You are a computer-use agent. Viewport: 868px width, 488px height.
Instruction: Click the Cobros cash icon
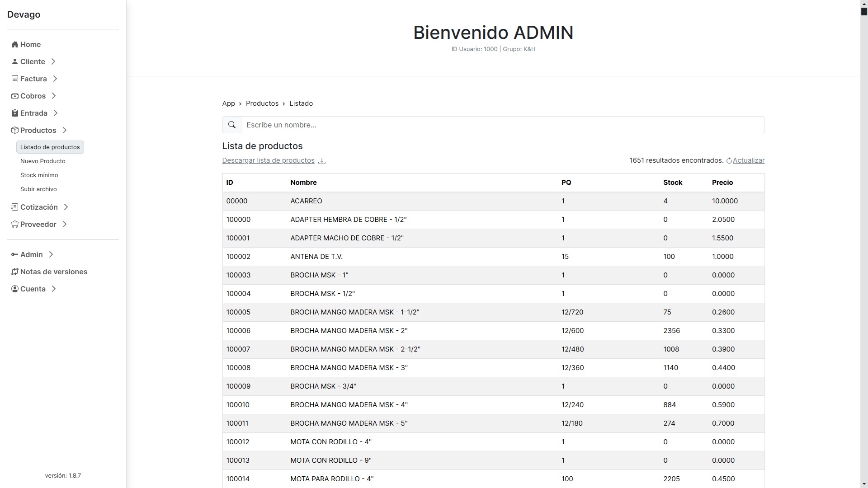click(x=15, y=96)
